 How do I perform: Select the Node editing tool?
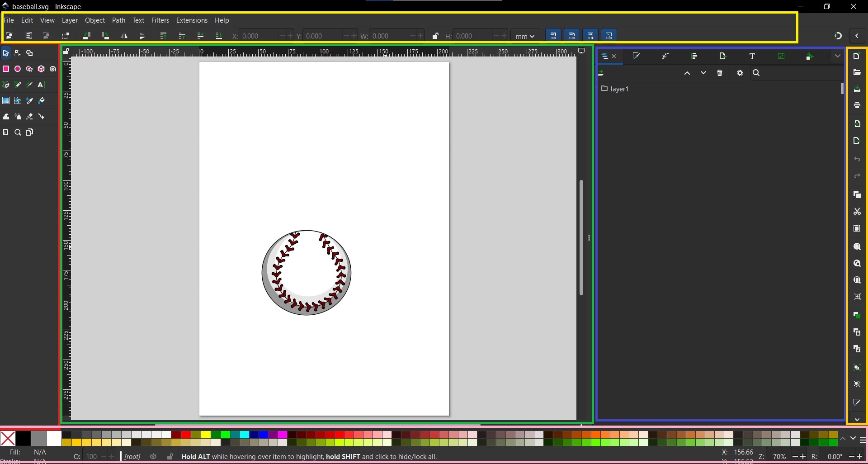[18, 53]
